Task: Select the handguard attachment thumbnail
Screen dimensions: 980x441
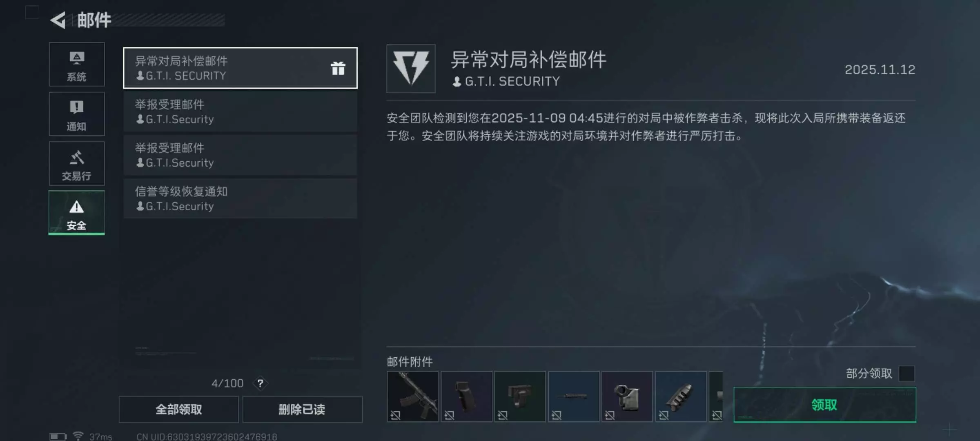Action: tap(681, 396)
